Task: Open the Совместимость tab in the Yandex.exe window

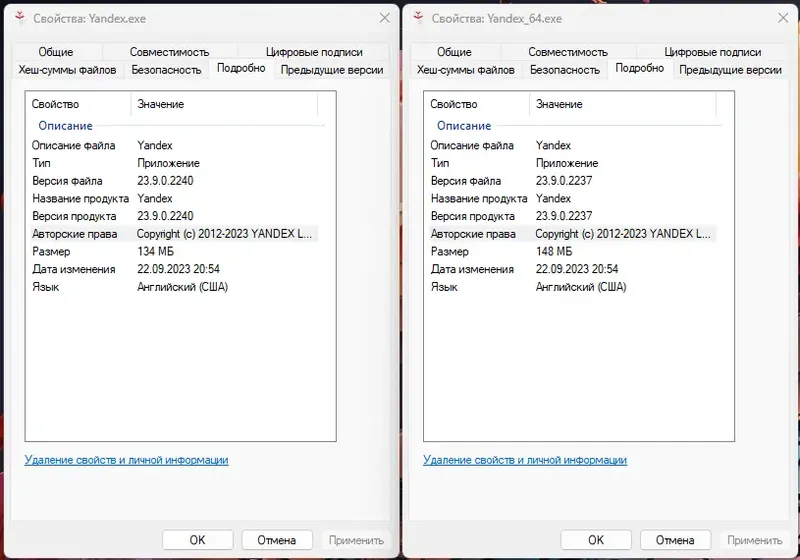Action: click(x=169, y=52)
